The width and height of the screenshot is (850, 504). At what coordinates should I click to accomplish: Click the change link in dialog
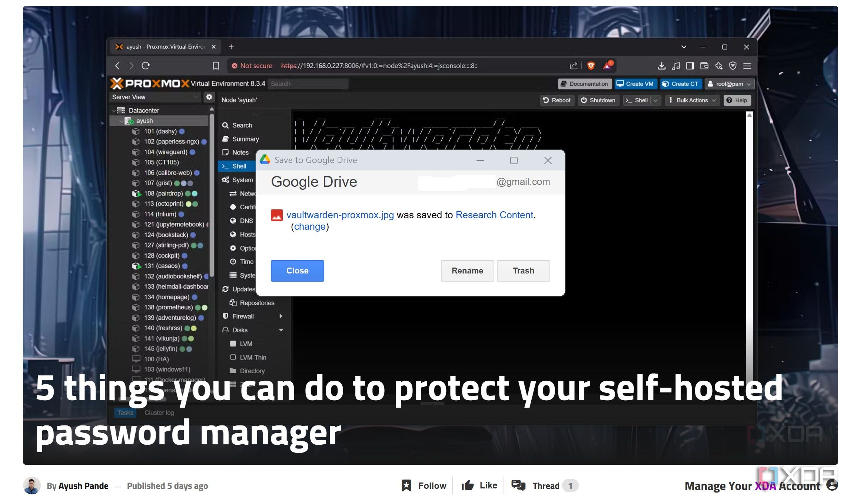[310, 226]
